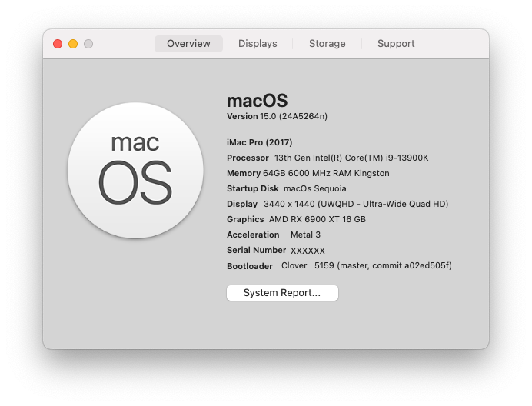Select the iMac Pro (2017) model text
The height and width of the screenshot is (406, 532).
[260, 142]
